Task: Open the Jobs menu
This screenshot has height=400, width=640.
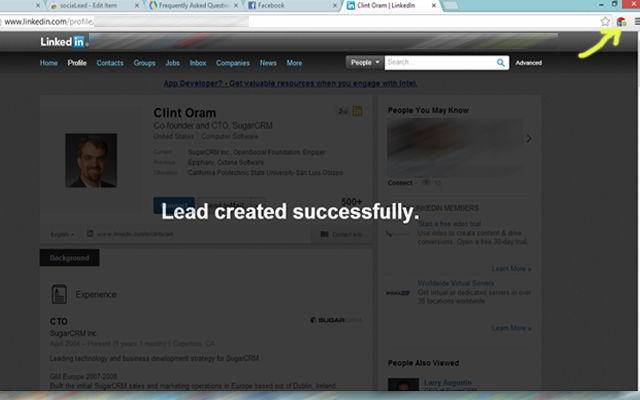Action: pos(172,63)
